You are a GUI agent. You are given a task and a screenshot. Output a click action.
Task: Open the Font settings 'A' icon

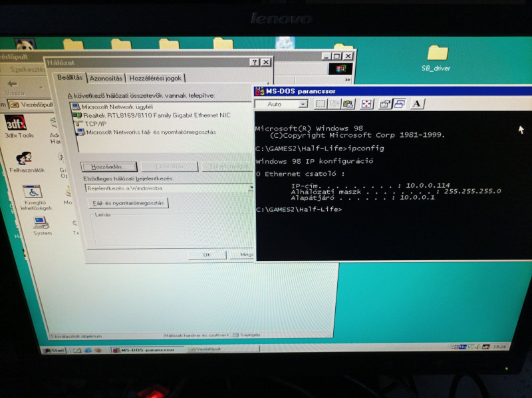point(417,104)
